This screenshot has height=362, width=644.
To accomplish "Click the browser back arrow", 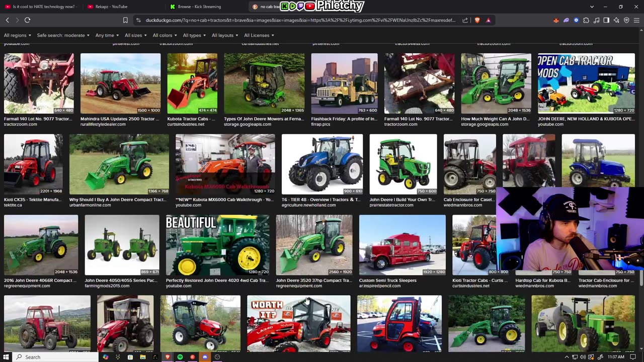I will [x=7, y=20].
